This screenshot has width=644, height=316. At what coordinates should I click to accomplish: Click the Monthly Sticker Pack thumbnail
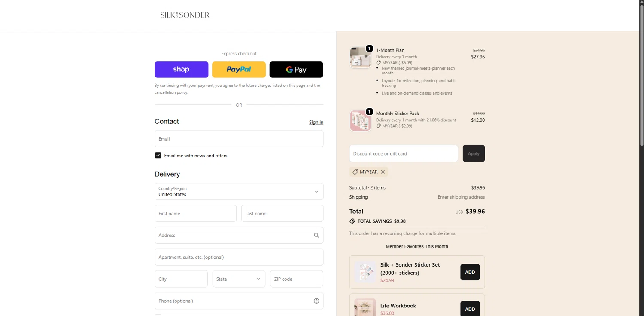[360, 121]
